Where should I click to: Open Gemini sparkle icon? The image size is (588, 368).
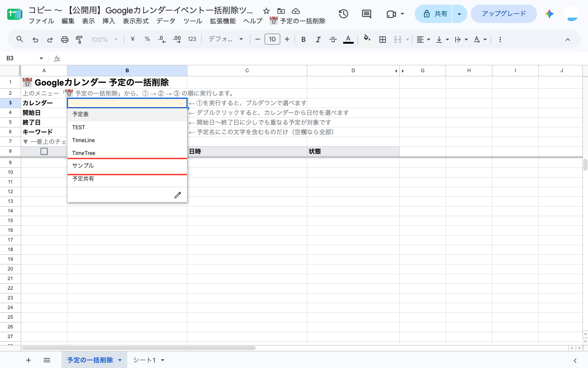pos(549,14)
